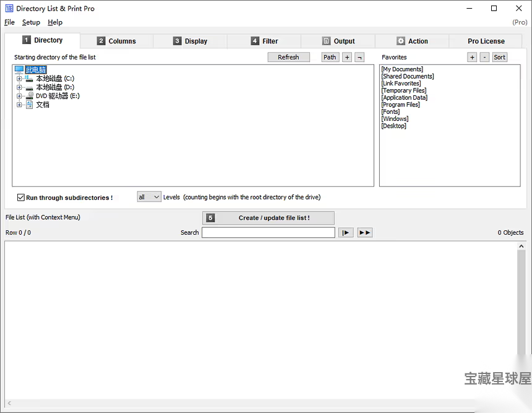Click the D: drive icon

tap(29, 87)
